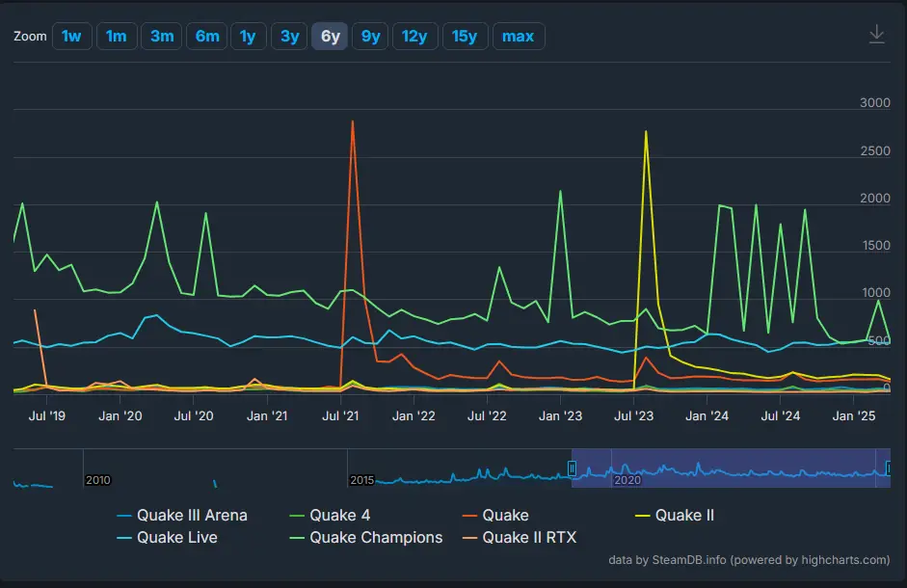
Task: Choose the 3m zoom preset
Action: click(x=161, y=36)
